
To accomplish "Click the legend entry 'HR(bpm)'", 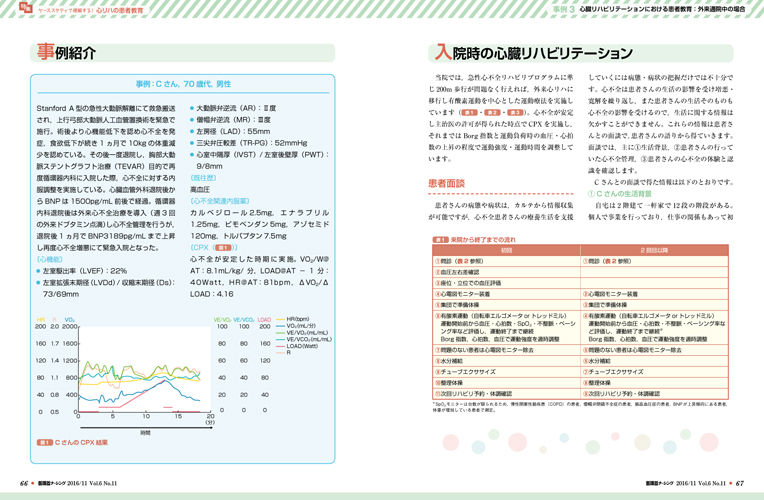I will [298, 319].
